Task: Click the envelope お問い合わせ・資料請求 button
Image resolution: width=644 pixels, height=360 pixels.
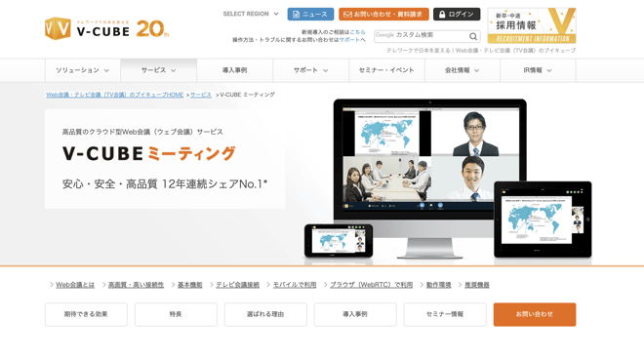Action: [x=383, y=14]
